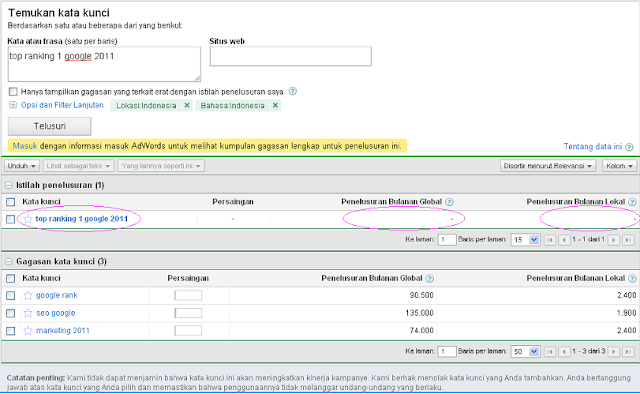Go to last page in Gagasan kata kunci pager
Screen dimensions: 640x394
[x=628, y=352]
